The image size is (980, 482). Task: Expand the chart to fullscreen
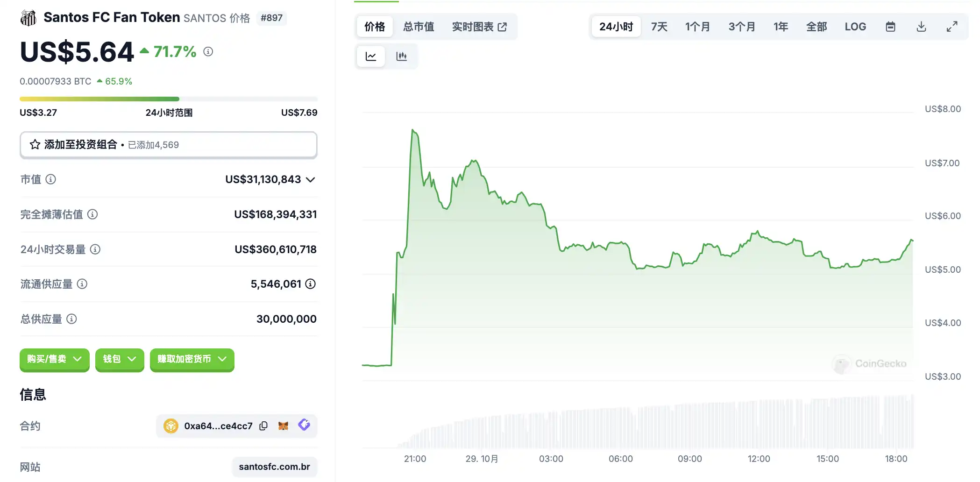click(x=952, y=27)
